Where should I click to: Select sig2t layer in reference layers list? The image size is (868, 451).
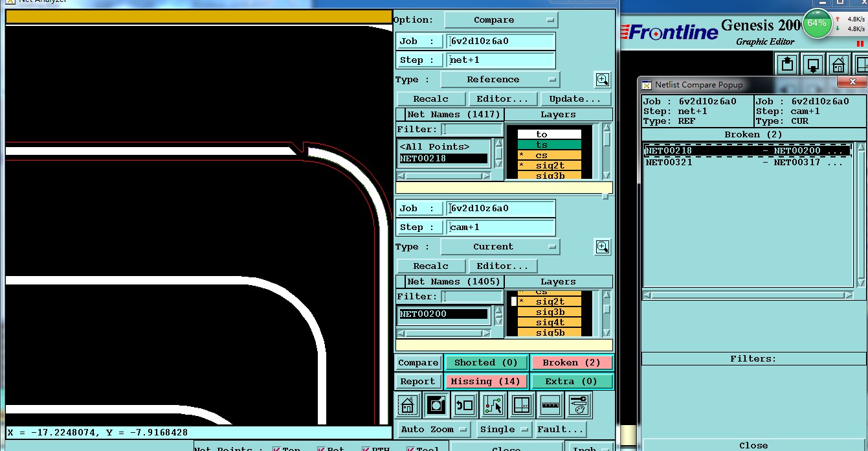[550, 166]
